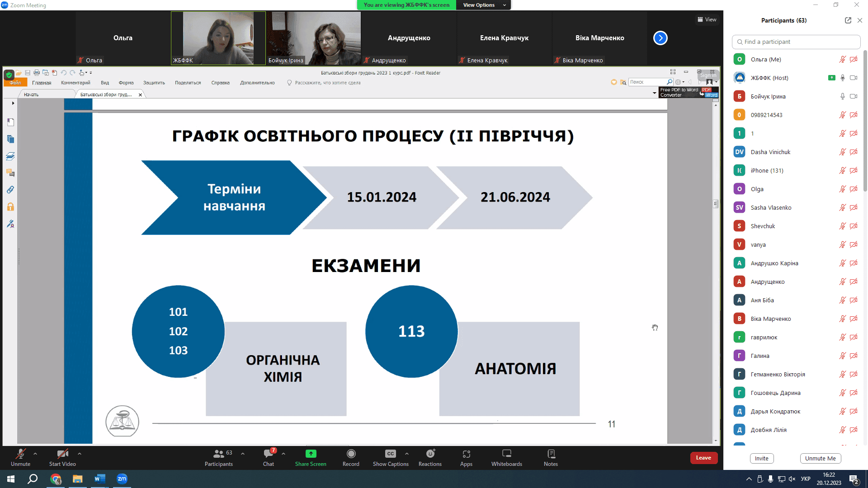The height and width of the screenshot is (488, 868).
Task: Open Notes in Zoom toolbar
Action: [551, 458]
